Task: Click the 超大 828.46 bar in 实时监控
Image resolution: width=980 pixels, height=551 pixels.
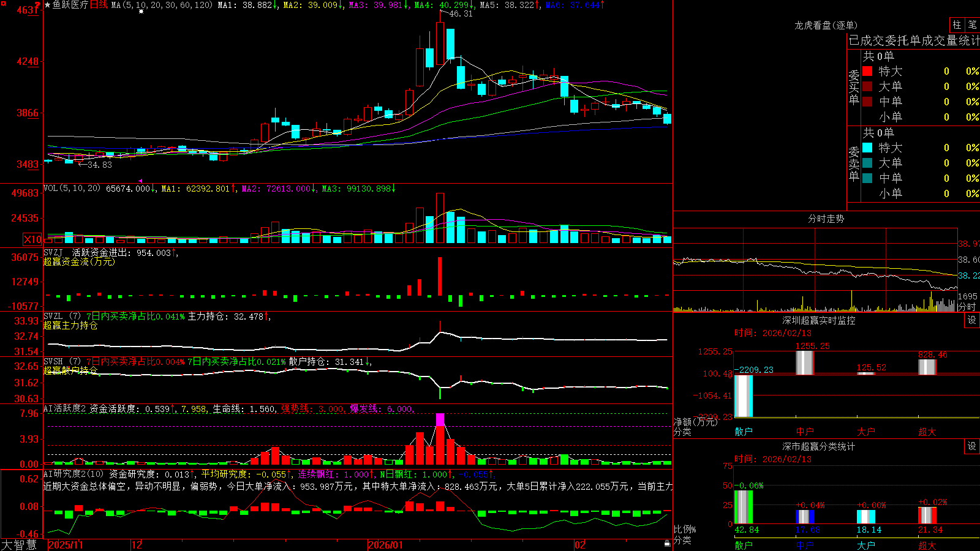Action: (x=927, y=367)
